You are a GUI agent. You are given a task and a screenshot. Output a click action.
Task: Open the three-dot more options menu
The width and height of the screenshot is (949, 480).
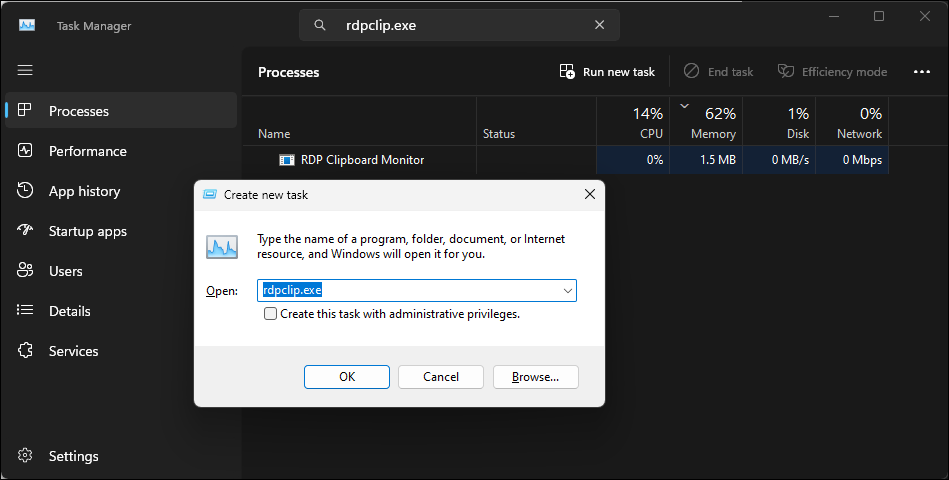click(921, 72)
